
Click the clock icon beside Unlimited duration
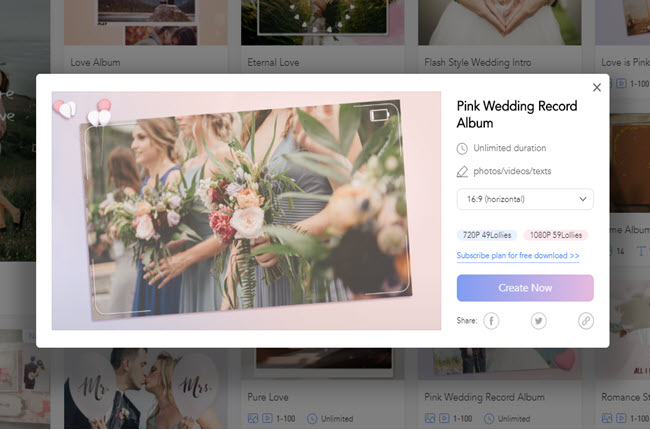coord(462,148)
